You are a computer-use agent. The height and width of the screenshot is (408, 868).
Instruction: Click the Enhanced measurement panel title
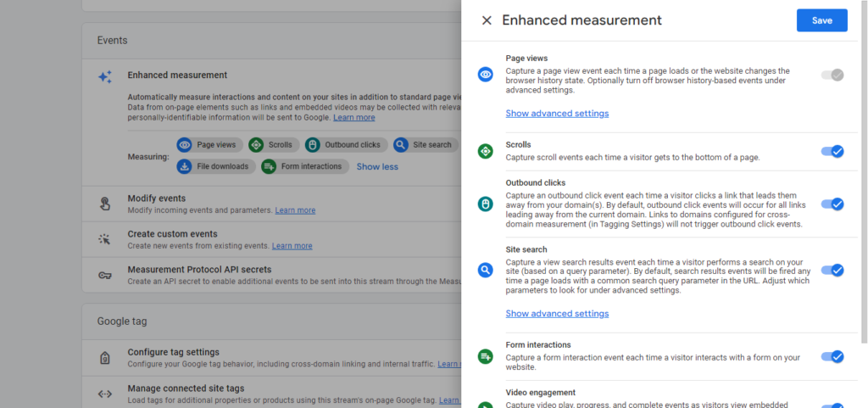[x=581, y=20]
